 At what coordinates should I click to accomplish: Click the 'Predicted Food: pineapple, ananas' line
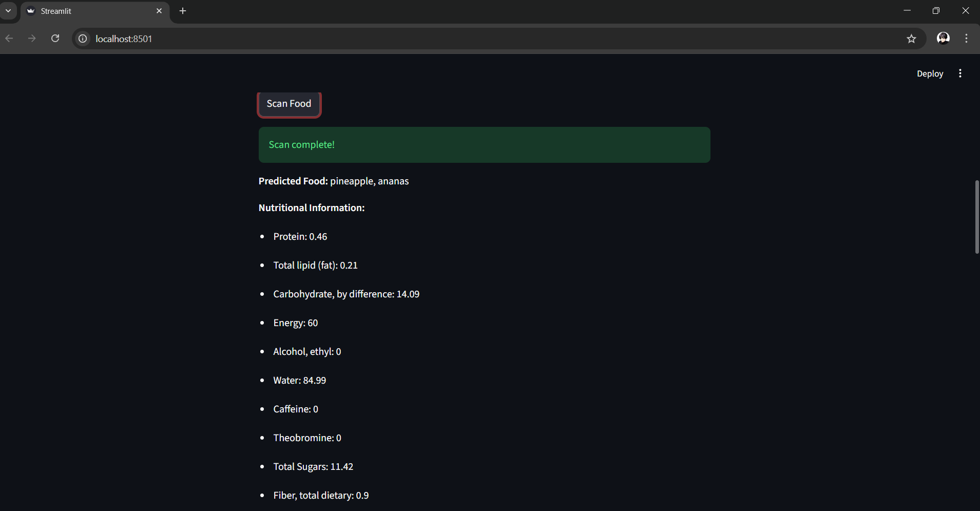tap(334, 181)
